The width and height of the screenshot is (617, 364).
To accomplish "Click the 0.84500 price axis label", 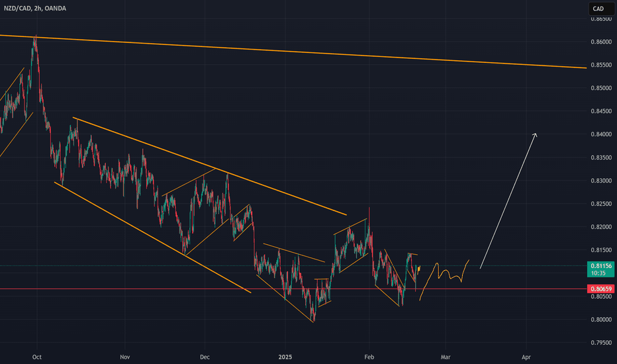I will click(601, 111).
